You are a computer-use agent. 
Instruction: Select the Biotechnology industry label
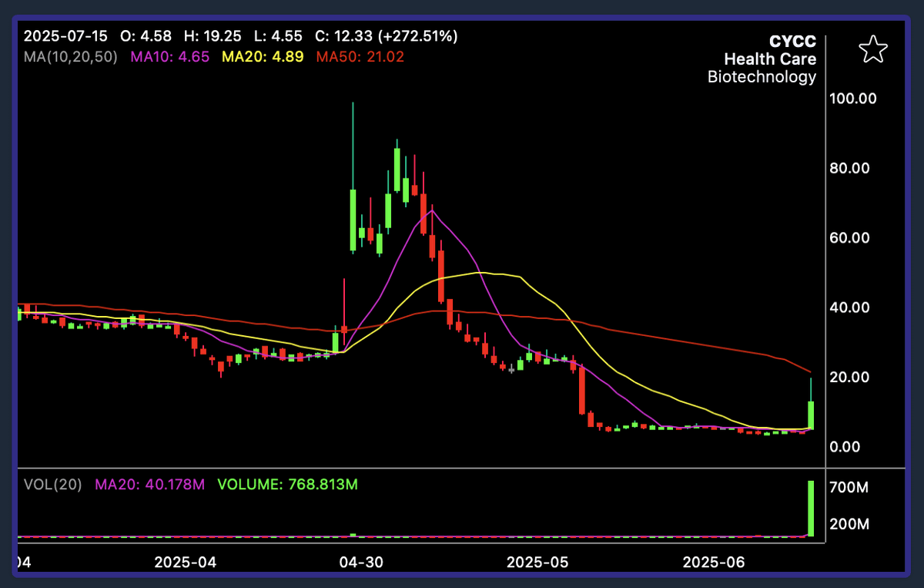click(x=762, y=77)
